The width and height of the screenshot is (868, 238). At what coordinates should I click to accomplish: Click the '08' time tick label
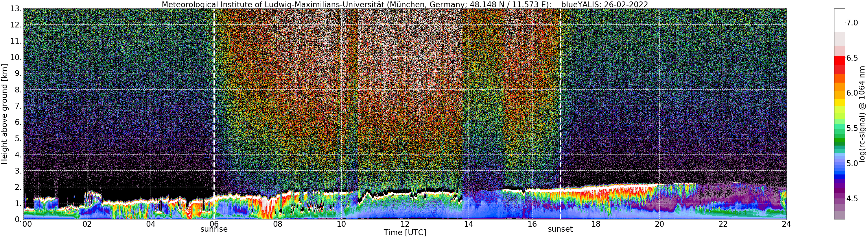tap(278, 224)
